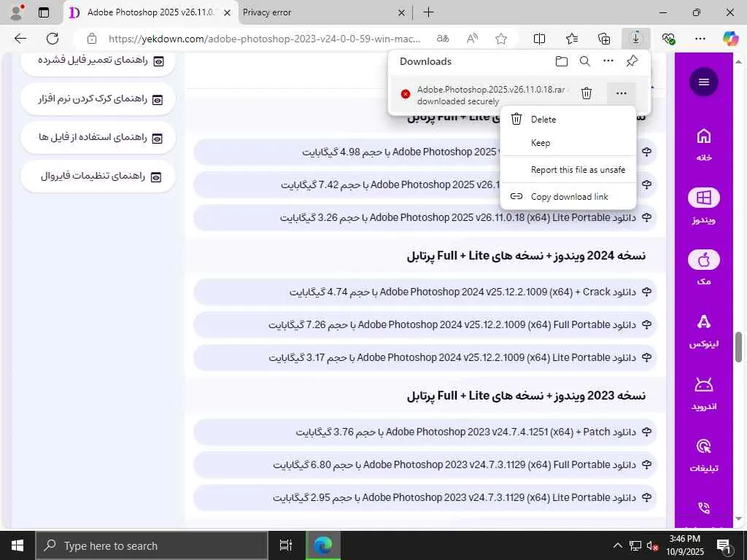
Task: Toggle the three-dot menu for the rar download
Action: (x=622, y=93)
